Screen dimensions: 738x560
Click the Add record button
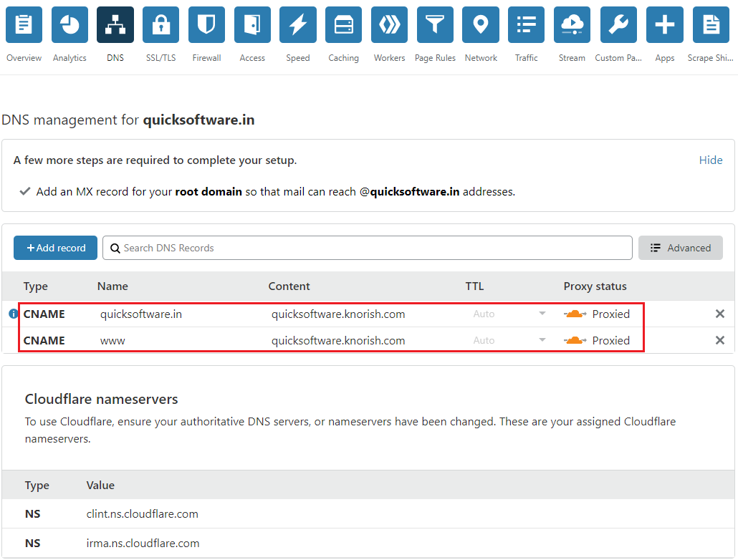56,248
